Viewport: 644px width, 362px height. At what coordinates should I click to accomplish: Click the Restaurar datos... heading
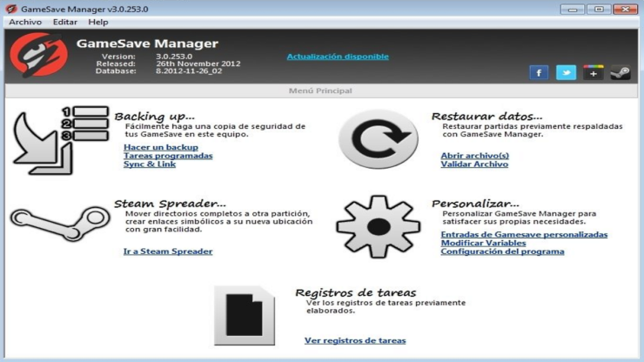pyautogui.click(x=486, y=117)
